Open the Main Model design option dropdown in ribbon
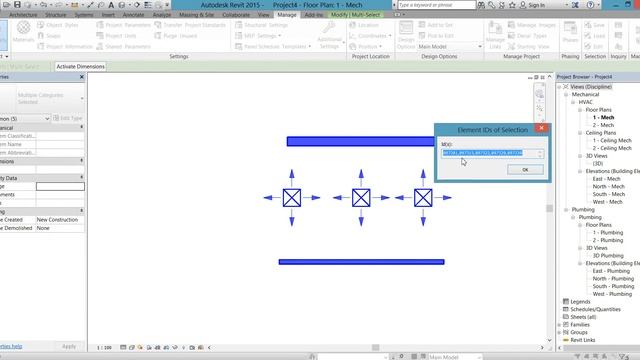Viewport: 640px width, 360px height. [450, 47]
